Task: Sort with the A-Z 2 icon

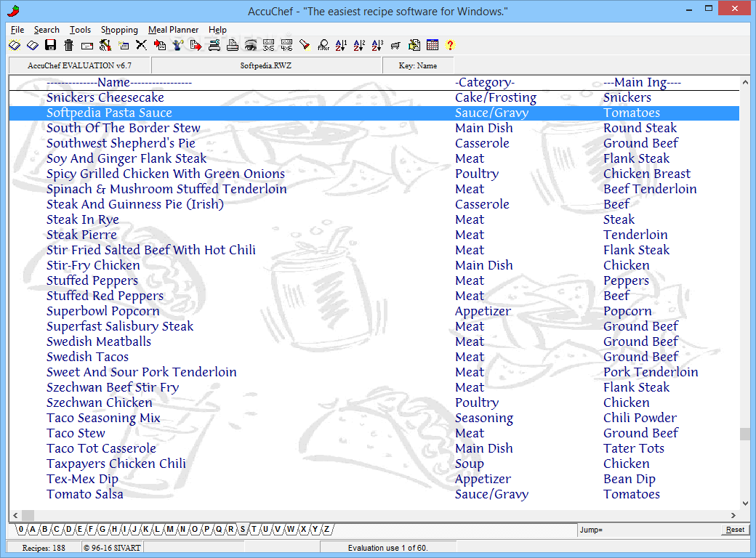Action: 360,45
